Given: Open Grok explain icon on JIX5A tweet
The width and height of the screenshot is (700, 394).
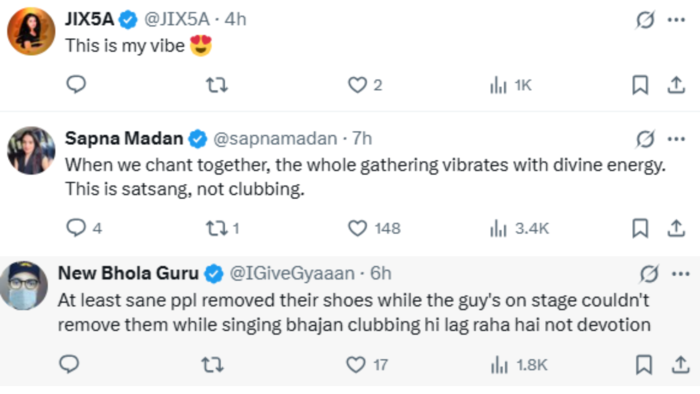Looking at the screenshot, I should point(645,20).
